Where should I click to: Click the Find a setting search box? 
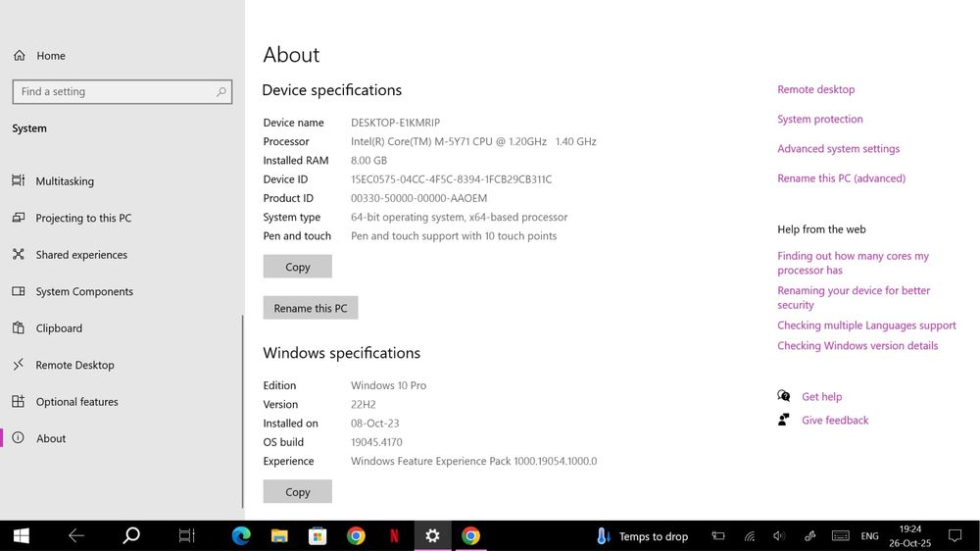click(122, 92)
